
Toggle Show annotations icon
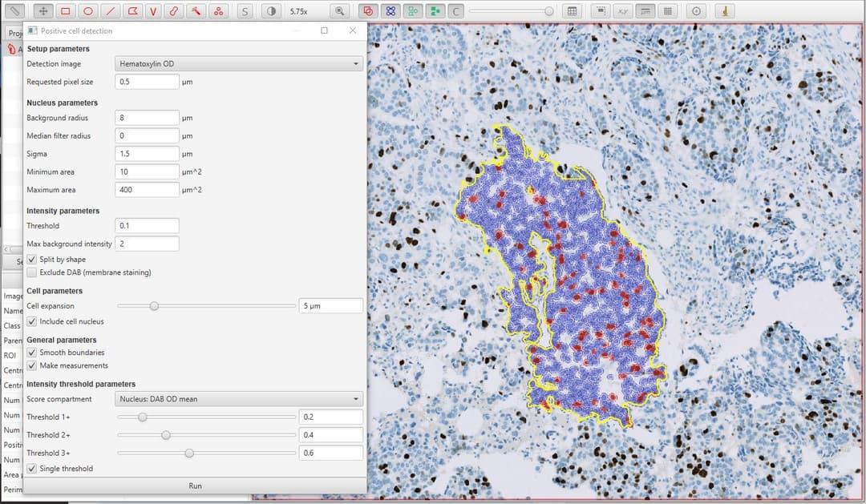[368, 10]
